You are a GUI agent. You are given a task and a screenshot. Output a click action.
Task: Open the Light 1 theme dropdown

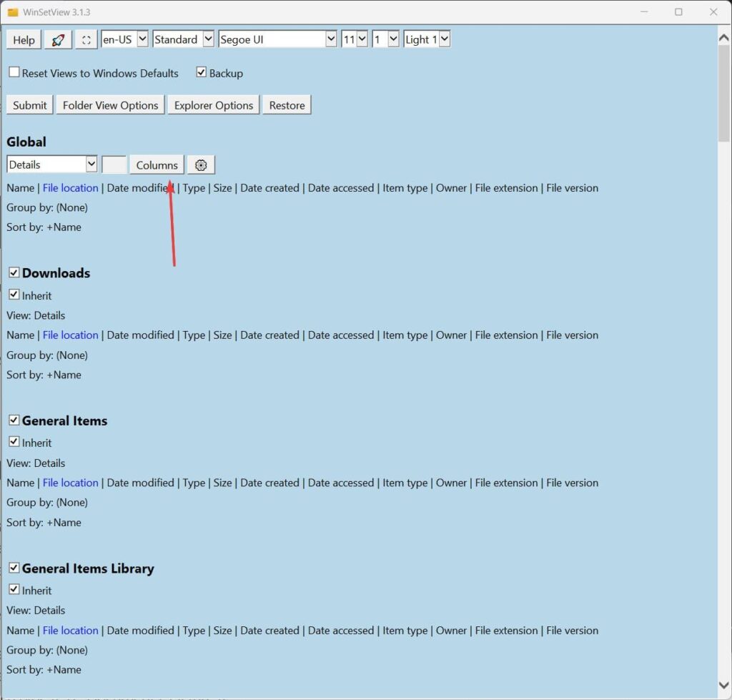click(x=427, y=39)
